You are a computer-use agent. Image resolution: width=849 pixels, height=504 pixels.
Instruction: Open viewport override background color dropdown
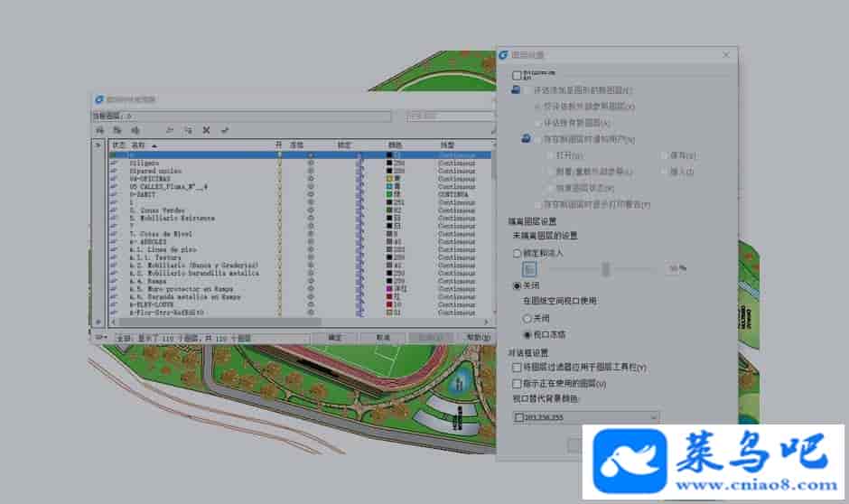pyautogui.click(x=653, y=416)
